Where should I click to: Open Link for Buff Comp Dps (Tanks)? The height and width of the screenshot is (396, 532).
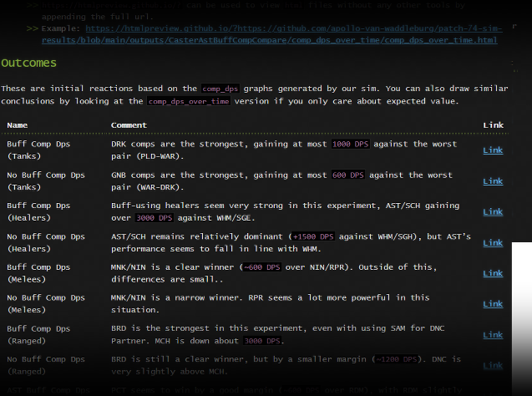point(493,150)
